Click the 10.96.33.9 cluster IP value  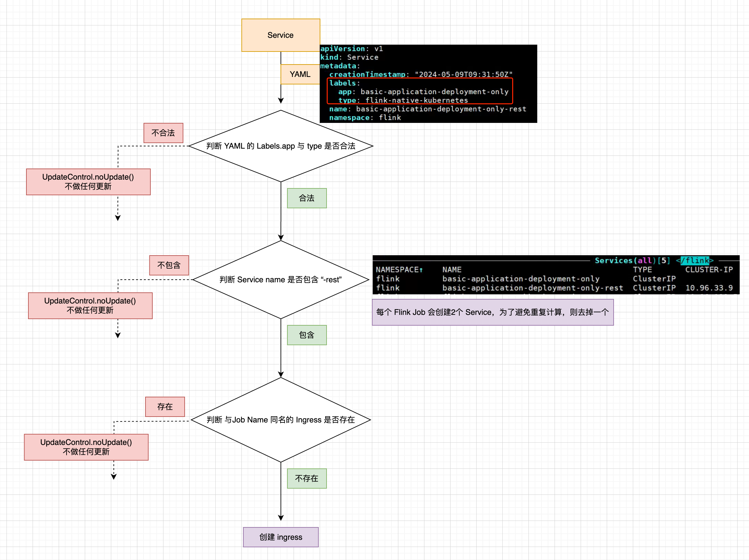709,288
